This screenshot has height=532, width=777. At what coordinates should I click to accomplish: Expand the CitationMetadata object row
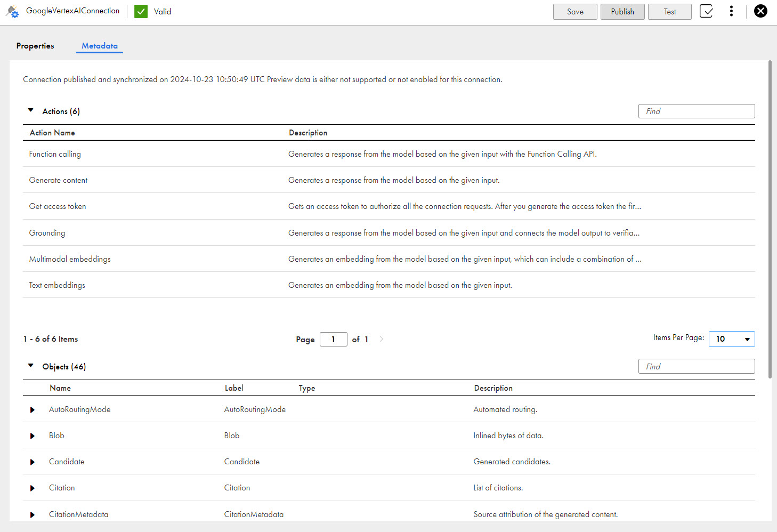pos(33,515)
